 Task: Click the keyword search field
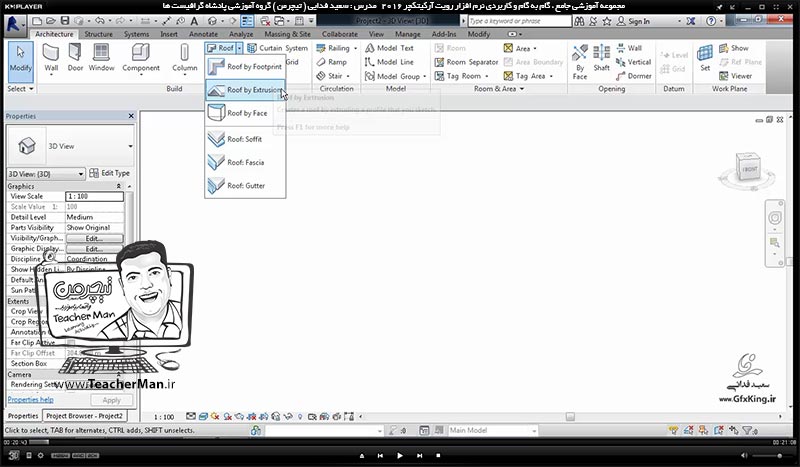(x=520, y=21)
